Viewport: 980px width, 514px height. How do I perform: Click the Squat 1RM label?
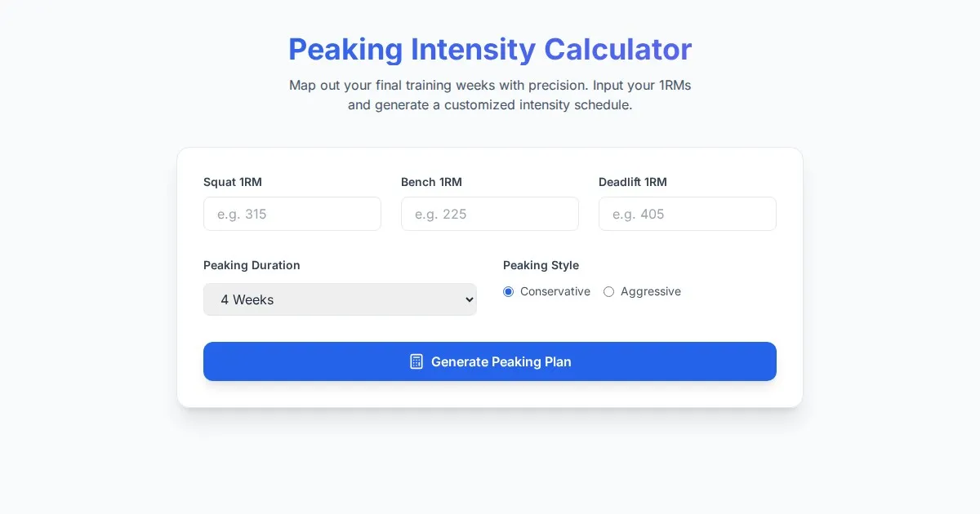click(233, 182)
